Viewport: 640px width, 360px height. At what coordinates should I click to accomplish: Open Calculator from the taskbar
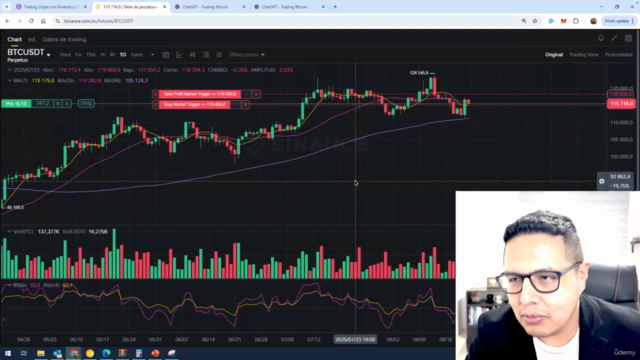tap(139, 353)
